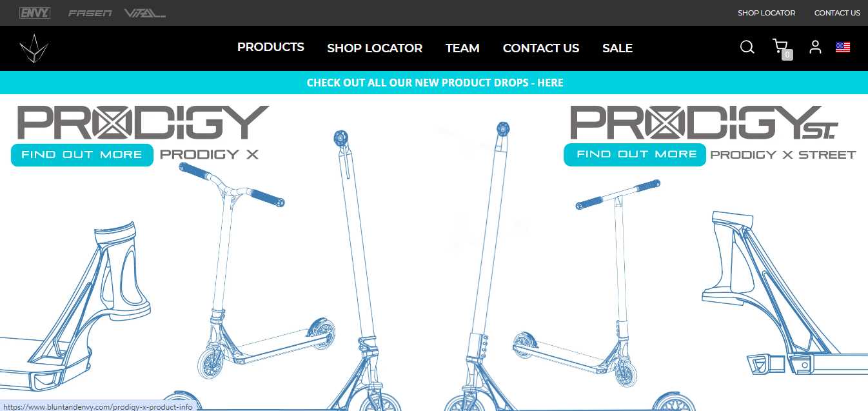
Task: Expand the Products menu
Action: pyautogui.click(x=271, y=47)
